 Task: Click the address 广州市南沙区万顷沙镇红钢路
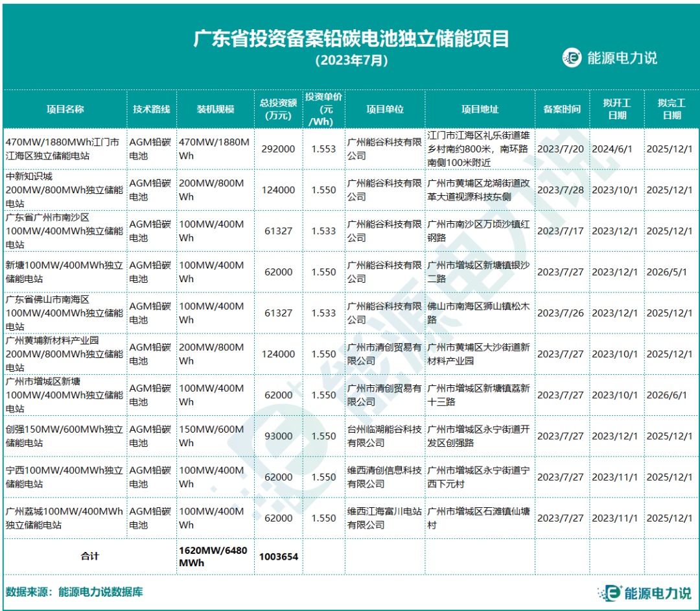pyautogui.click(x=478, y=231)
